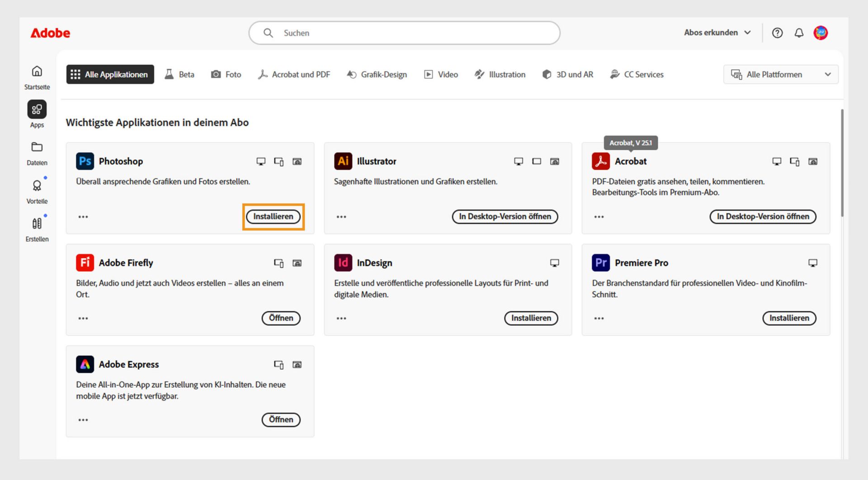Click the Adobe logo
The width and height of the screenshot is (868, 480).
50,33
